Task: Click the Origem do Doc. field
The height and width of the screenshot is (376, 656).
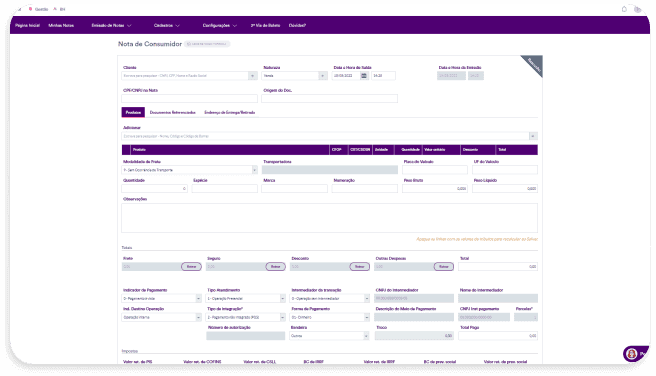Action: 330,98
